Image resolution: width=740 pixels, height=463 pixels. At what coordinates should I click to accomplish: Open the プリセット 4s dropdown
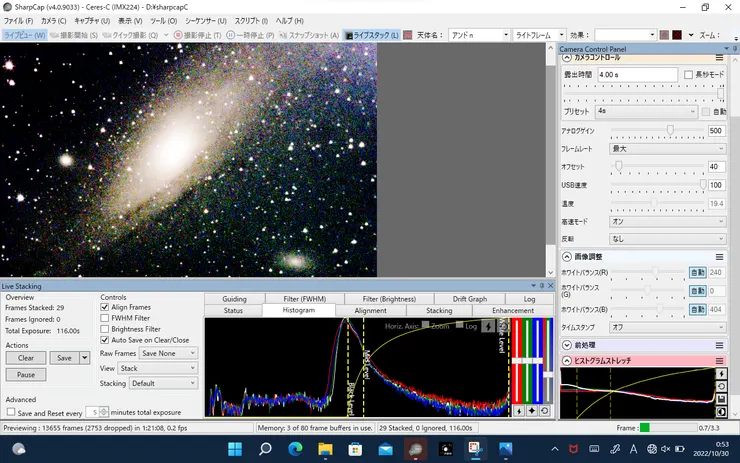[646, 111]
